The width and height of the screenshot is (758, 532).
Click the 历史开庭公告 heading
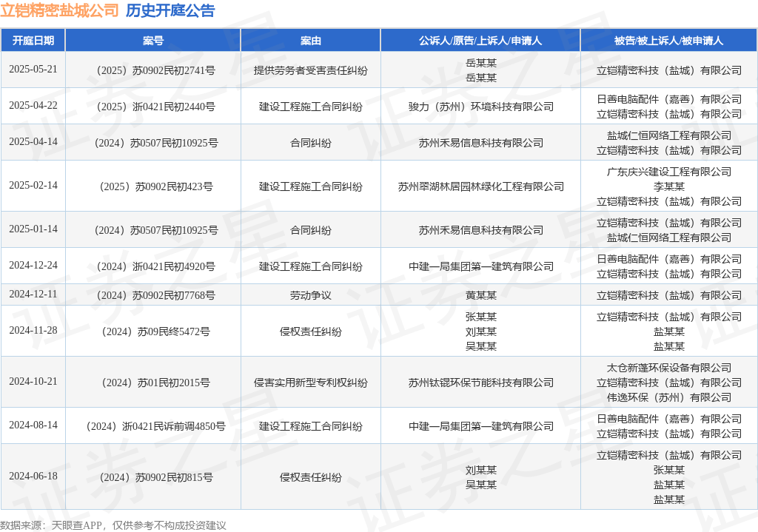point(170,10)
